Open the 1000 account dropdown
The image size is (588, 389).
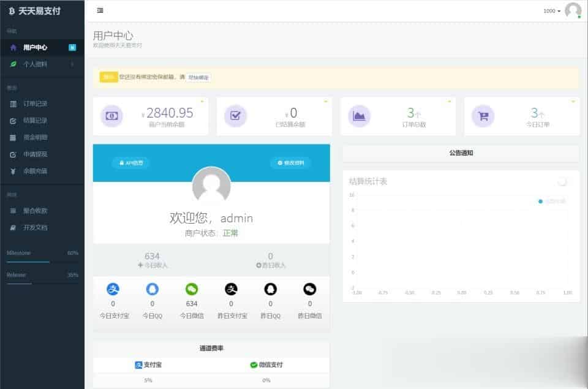point(552,11)
